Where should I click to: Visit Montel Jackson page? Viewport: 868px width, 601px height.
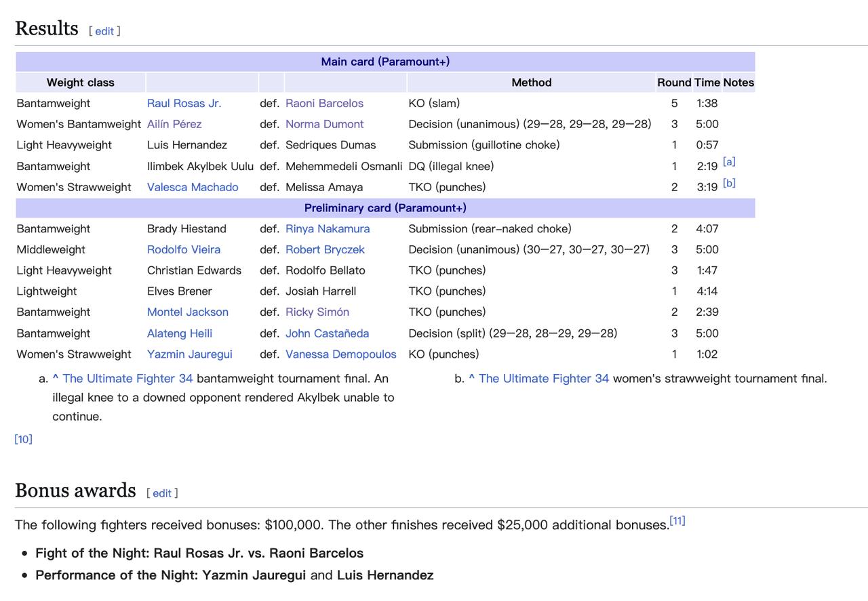188,312
